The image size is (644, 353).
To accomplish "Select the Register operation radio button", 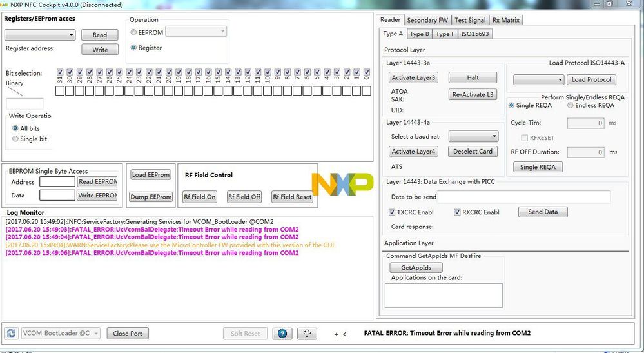I will click(x=133, y=48).
